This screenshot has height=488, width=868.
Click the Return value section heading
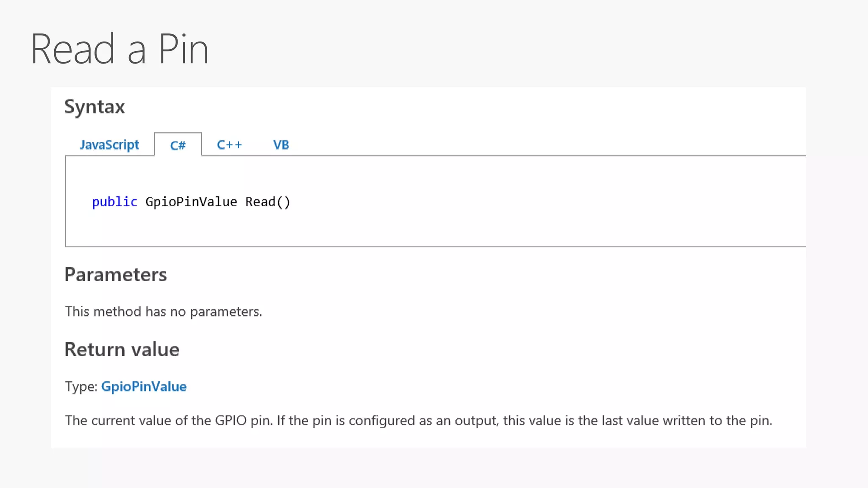coord(122,349)
